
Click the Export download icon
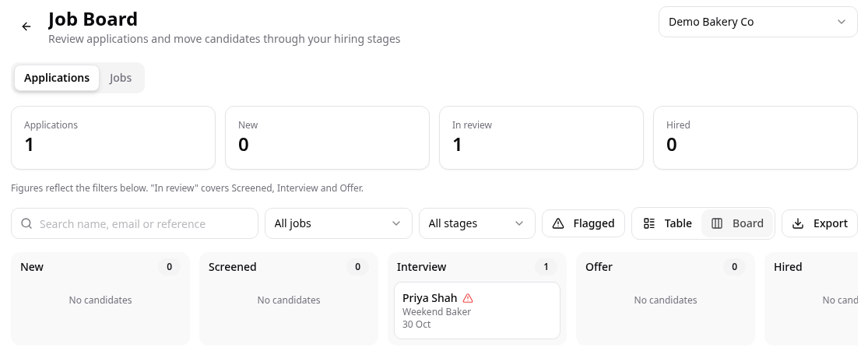click(798, 223)
